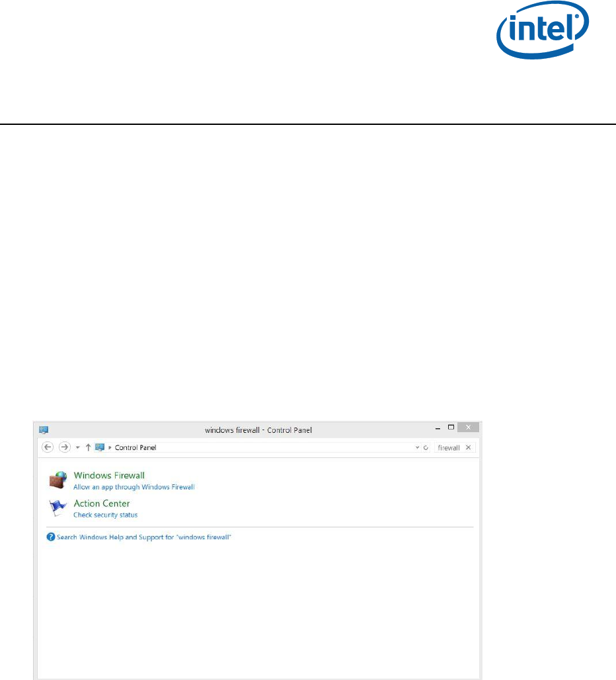
Task: Go back with the left arrow button
Action: coord(48,447)
